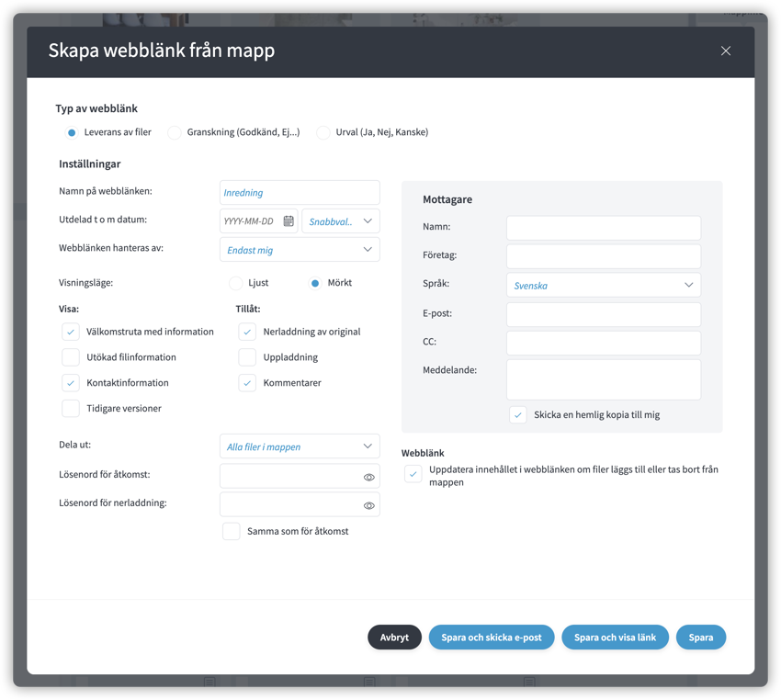
Task: Show the Lösenord för åtkomst password
Action: click(x=368, y=477)
